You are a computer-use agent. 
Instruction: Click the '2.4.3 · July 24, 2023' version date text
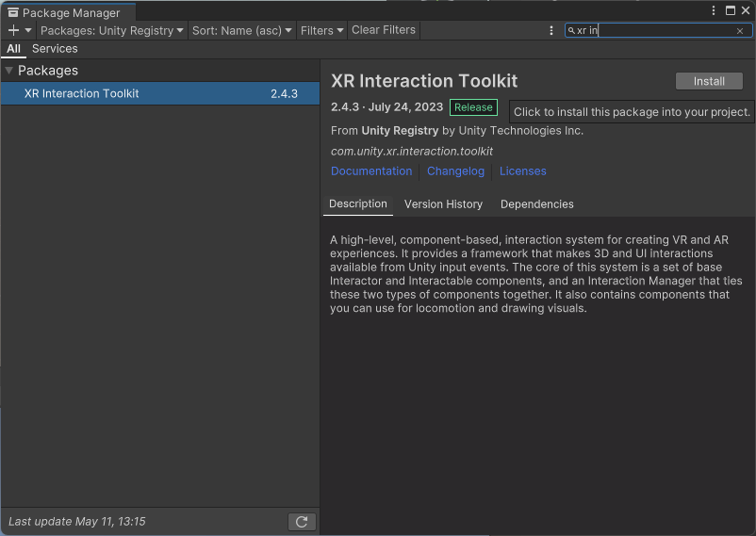[386, 107]
